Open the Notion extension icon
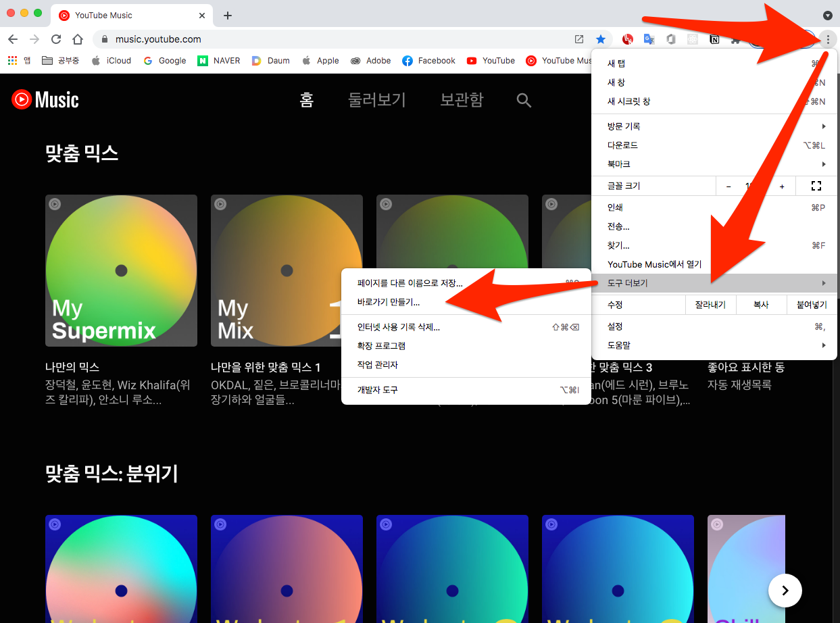Viewport: 840px width, 623px height. [x=714, y=39]
